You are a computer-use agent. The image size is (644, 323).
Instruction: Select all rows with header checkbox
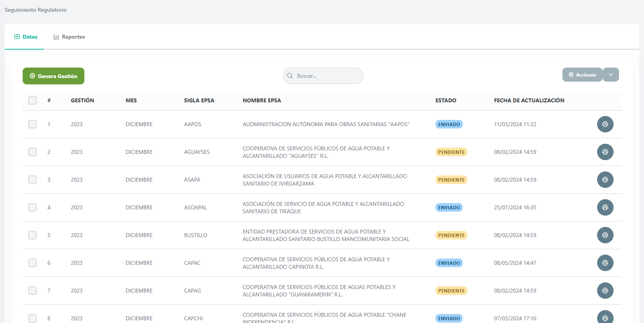[32, 100]
